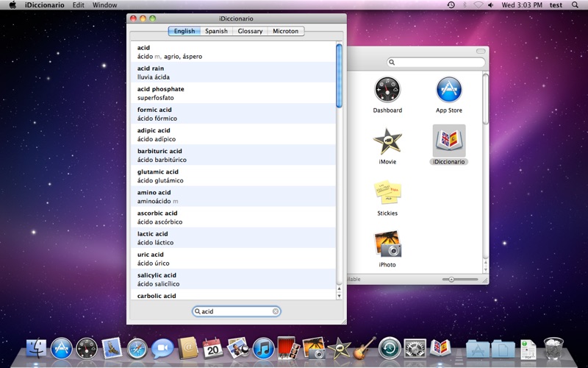Select iMovie icon in Finder window
Image resolution: width=588 pixels, height=368 pixels.
(387, 141)
